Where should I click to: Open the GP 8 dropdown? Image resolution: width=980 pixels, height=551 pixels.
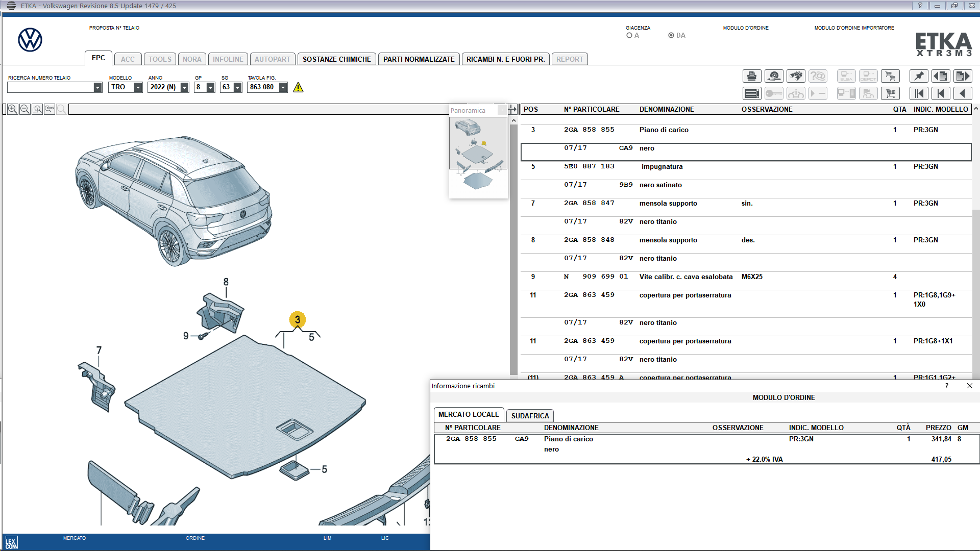(210, 87)
